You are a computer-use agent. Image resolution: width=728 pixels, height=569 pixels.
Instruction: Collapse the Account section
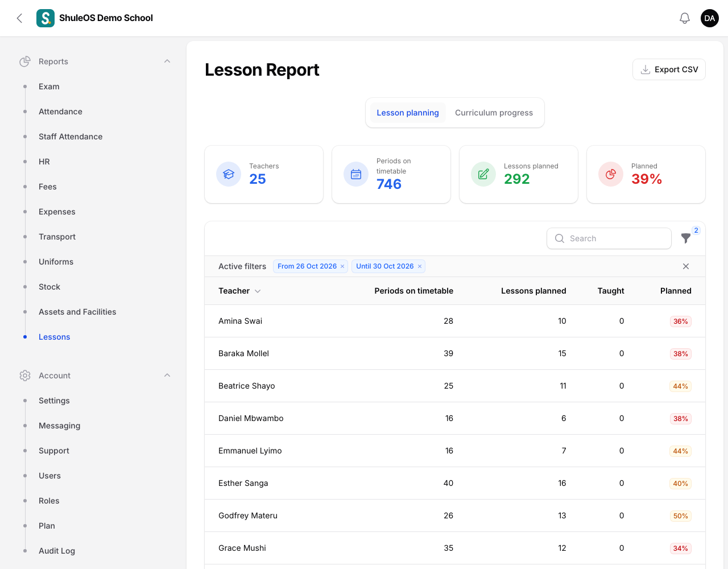[167, 376]
